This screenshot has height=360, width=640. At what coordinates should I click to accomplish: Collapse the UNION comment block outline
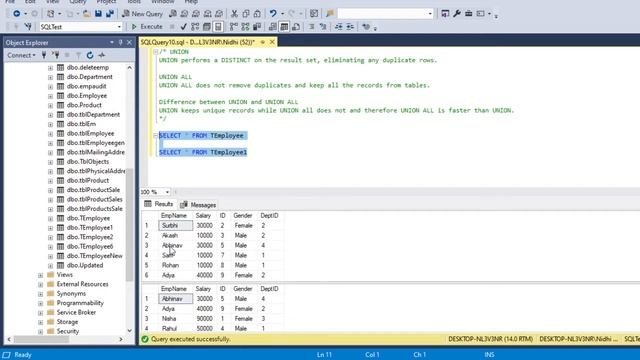155,52
